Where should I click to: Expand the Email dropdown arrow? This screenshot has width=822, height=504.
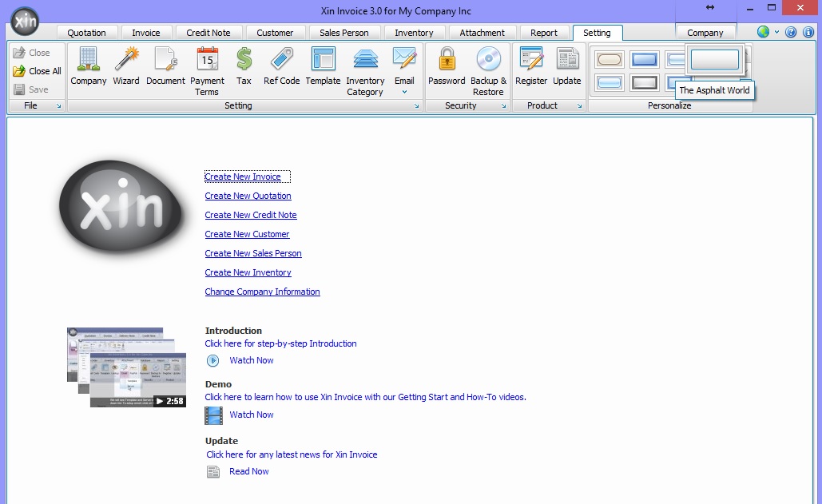pyautogui.click(x=404, y=92)
